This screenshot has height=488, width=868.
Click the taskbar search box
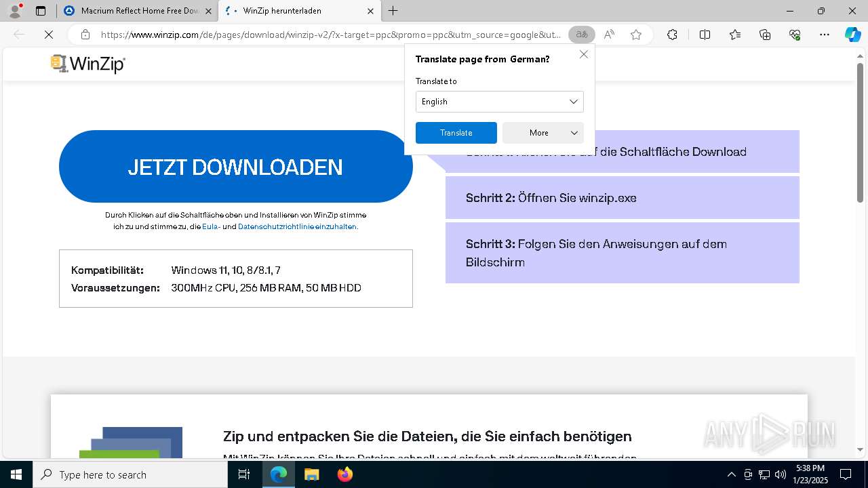130,474
